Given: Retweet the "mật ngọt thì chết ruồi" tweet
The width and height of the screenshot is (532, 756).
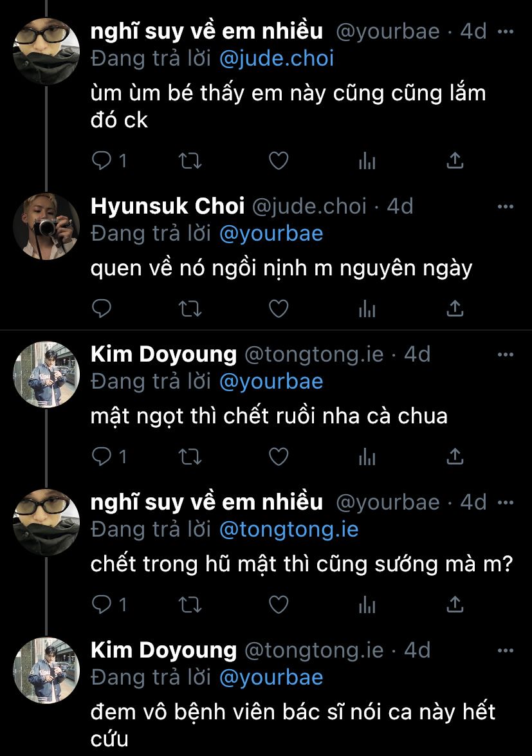Looking at the screenshot, I should [x=190, y=457].
